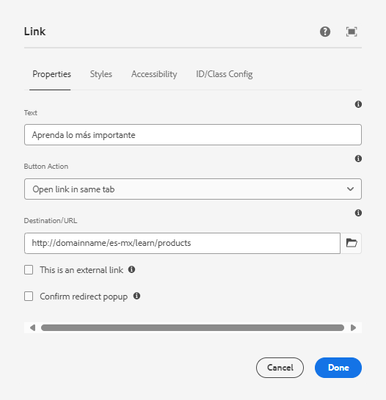Show info for Button Action field
This screenshot has height=400, width=386.
[x=358, y=159]
